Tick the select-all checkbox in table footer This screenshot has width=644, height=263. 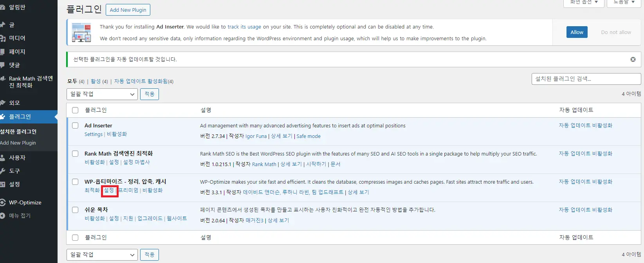tap(75, 238)
